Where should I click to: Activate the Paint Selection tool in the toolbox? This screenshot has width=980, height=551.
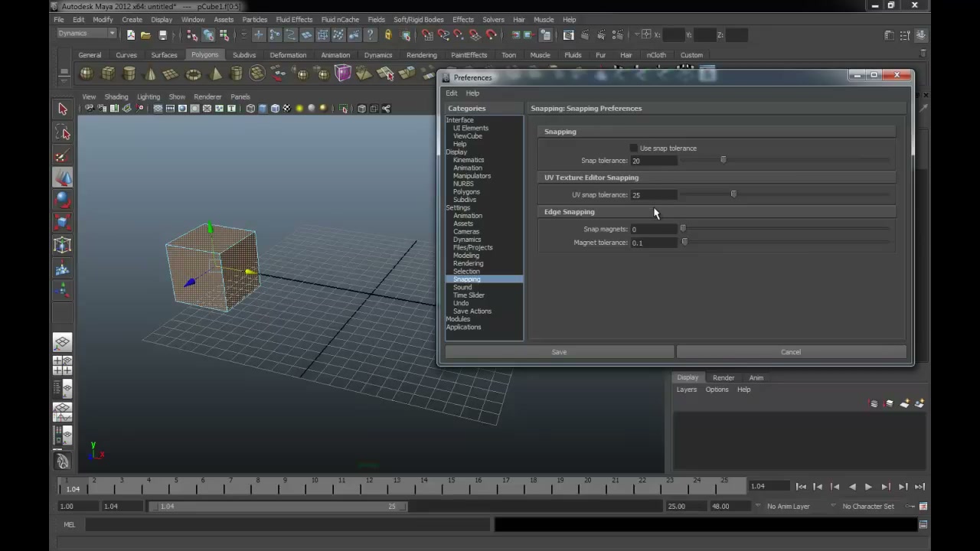(x=63, y=157)
